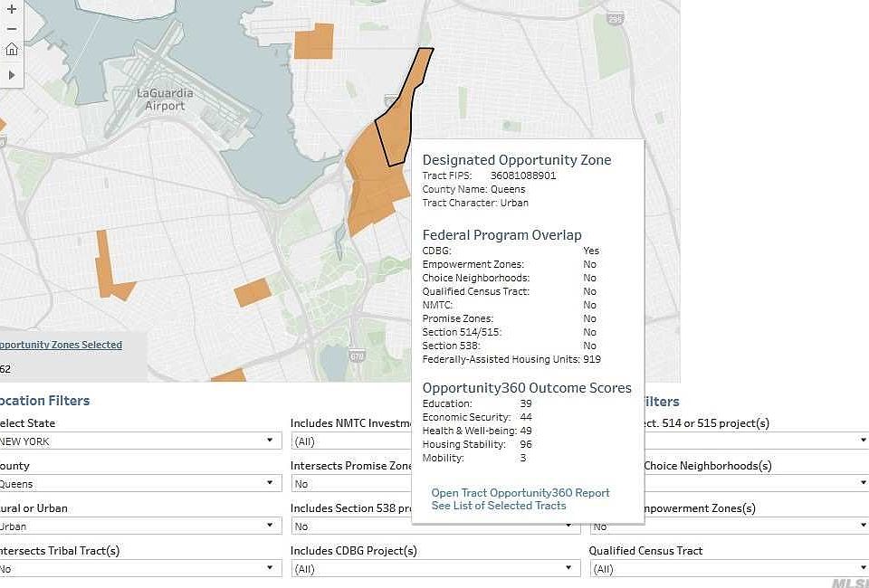Click the CDBG Yes value
Screen dimensions: 869x588
[x=591, y=251]
